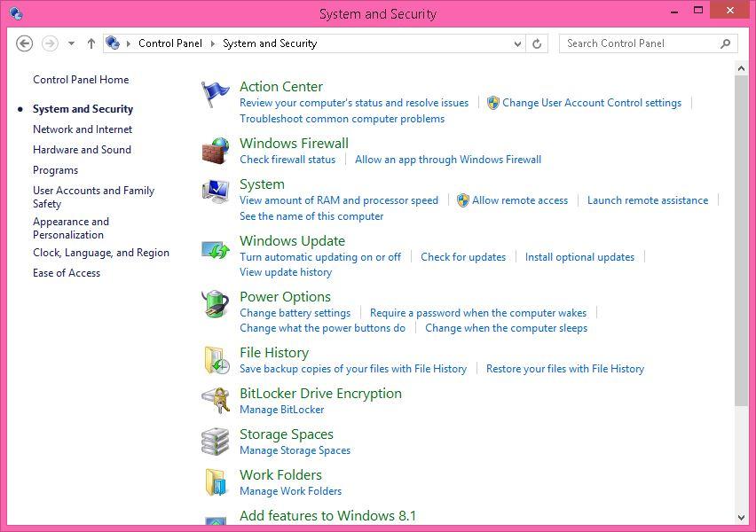
Task: Open Add features to Windows 8.1
Action: pyautogui.click(x=327, y=516)
